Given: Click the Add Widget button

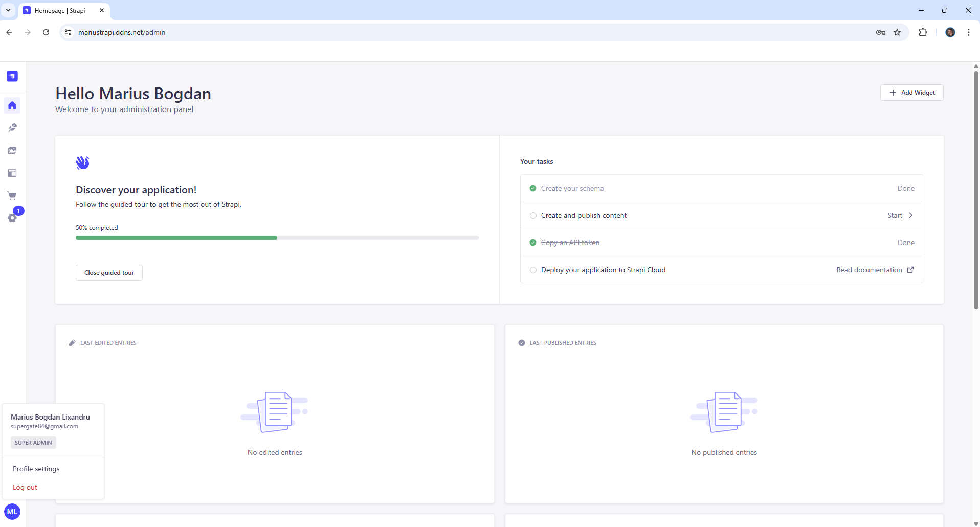Looking at the screenshot, I should point(912,93).
